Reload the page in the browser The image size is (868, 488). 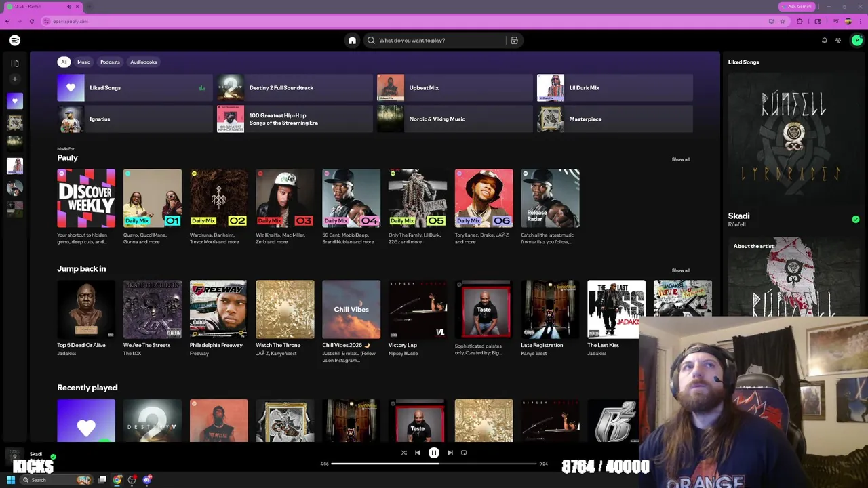31,22
